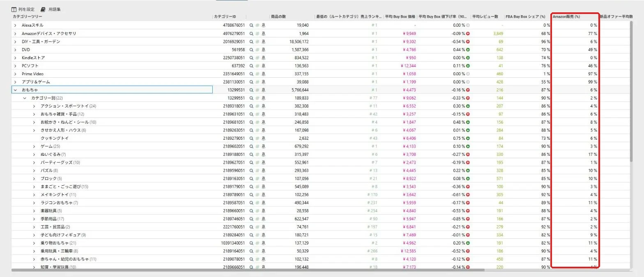Viewport: 644px width, 277px height.
Task: Click Amazon icon in the Prime Video row
Action: tap(263, 74)
